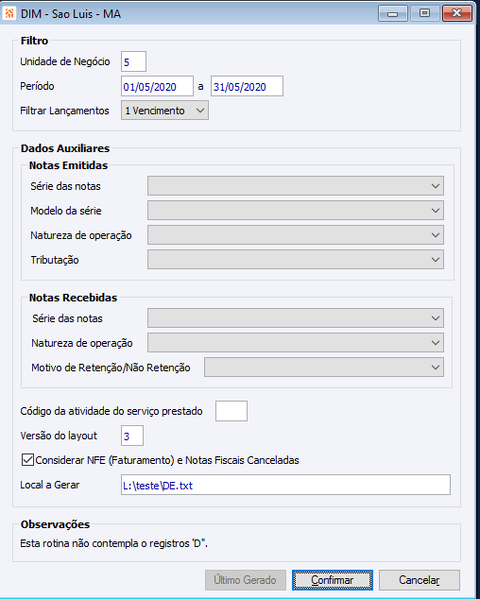Open the Modelo da série dropdown

(x=295, y=210)
